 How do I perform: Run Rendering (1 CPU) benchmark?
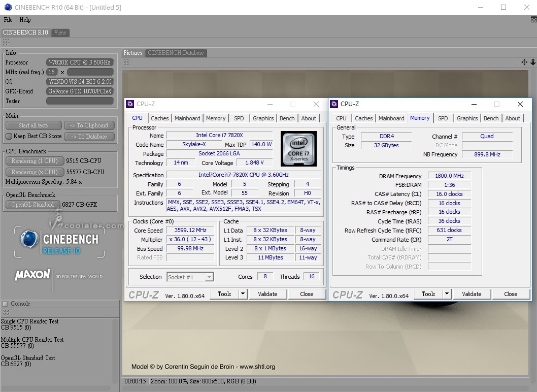pyautogui.click(x=35, y=160)
